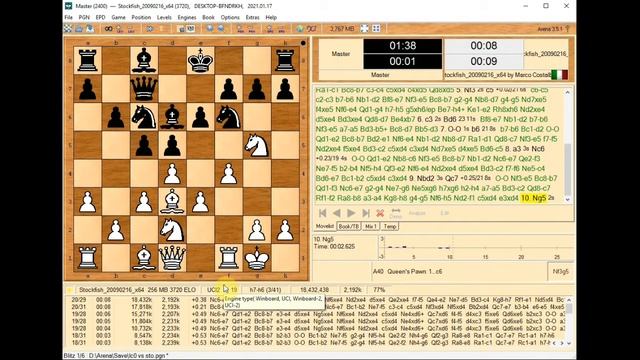Switch to the Book/TB tab
Screen dimensions: 640x360
click(349, 226)
